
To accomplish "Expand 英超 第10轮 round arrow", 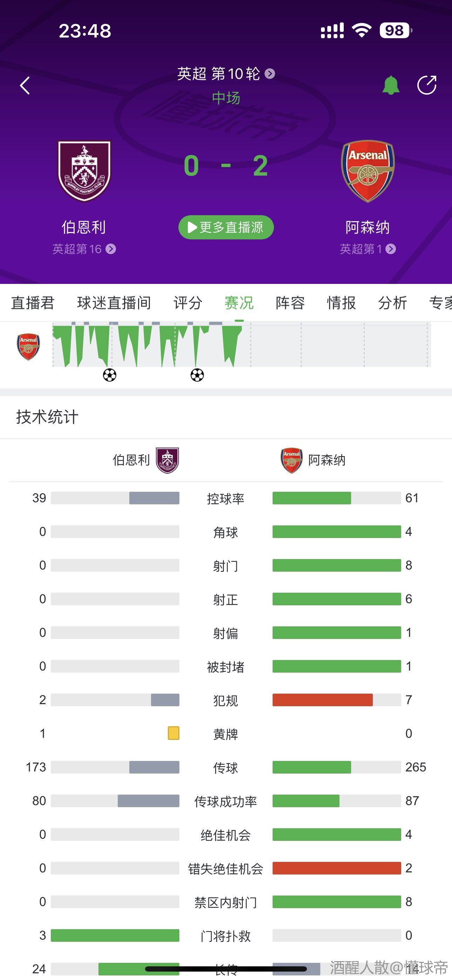I will (270, 73).
